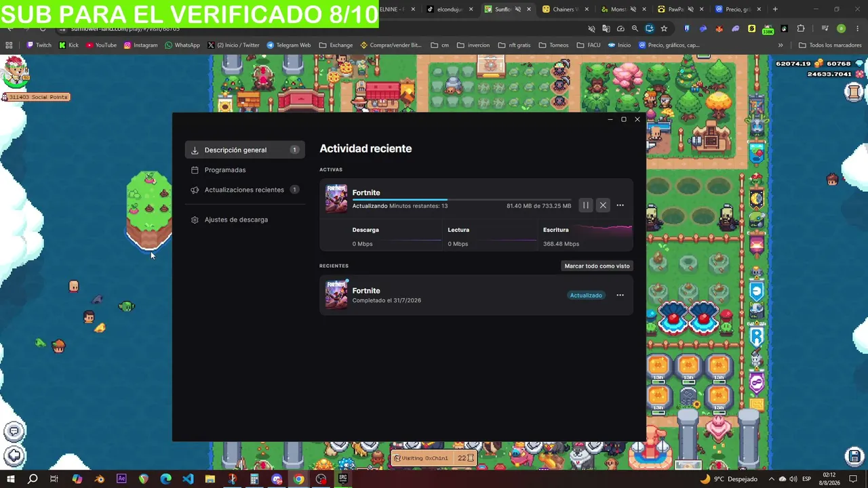868x488 pixels.
Task: Expand the FACU bookmark folder
Action: (x=588, y=45)
